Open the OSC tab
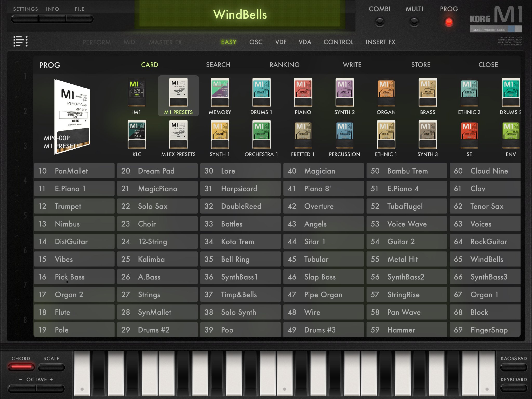 point(256,42)
